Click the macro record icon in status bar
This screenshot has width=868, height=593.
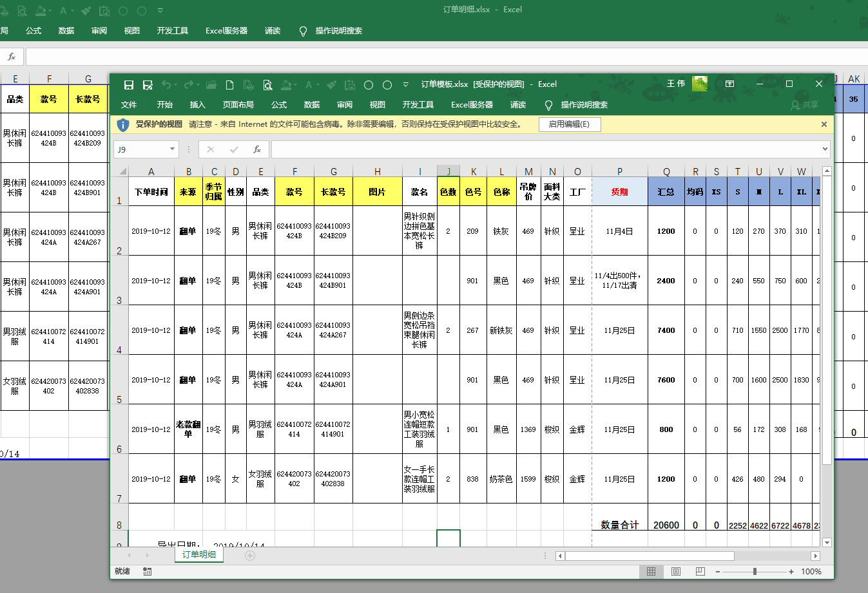point(148,571)
